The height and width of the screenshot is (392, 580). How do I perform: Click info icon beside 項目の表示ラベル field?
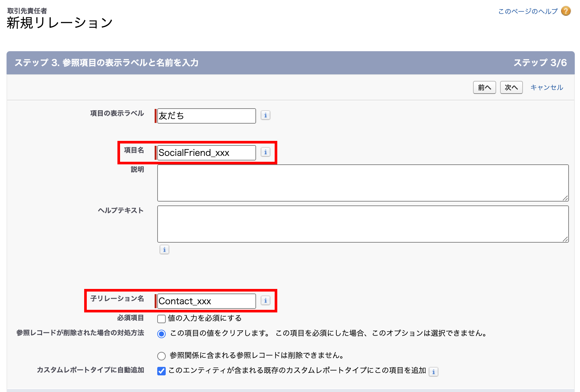click(x=265, y=115)
